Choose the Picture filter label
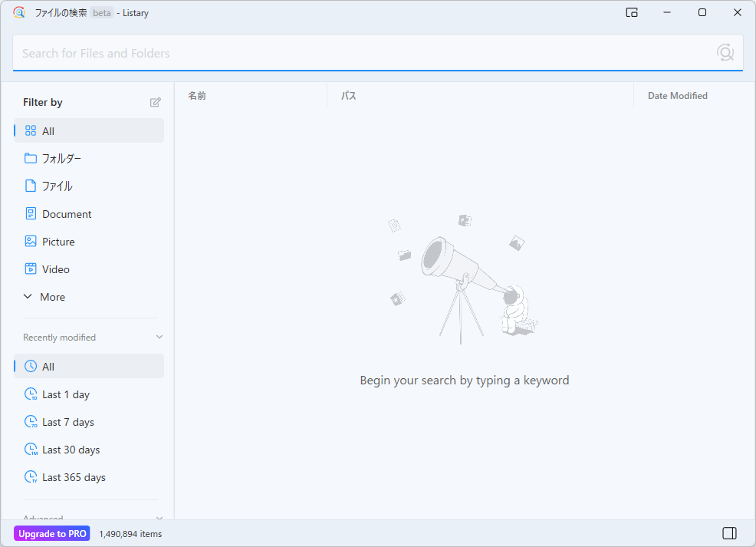Screen dimensions: 756x547 pos(58,242)
